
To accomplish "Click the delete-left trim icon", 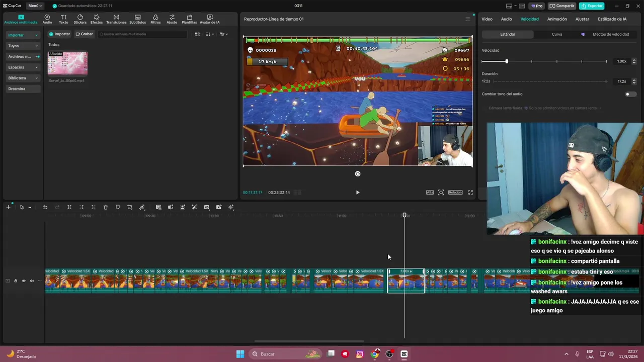I will pos(82,207).
